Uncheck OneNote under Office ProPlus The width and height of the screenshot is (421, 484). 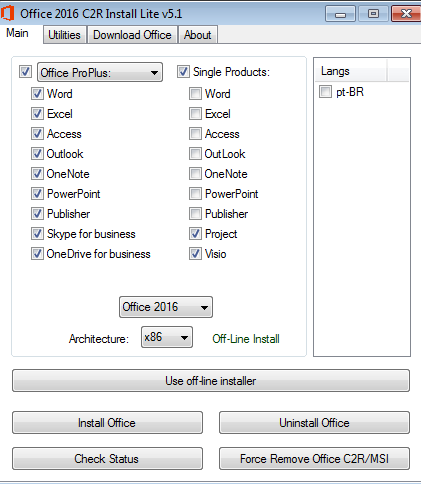37,174
